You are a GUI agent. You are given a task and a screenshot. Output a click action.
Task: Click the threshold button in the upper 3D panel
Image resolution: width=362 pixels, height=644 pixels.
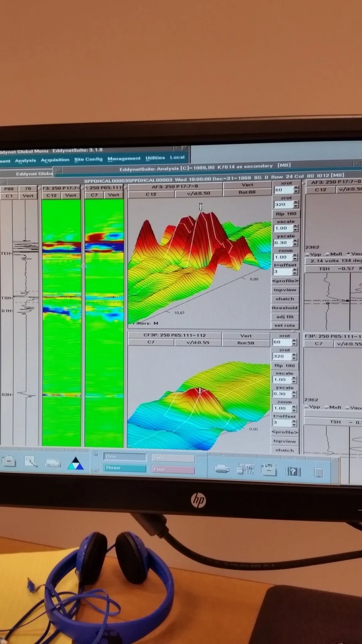coord(285,308)
